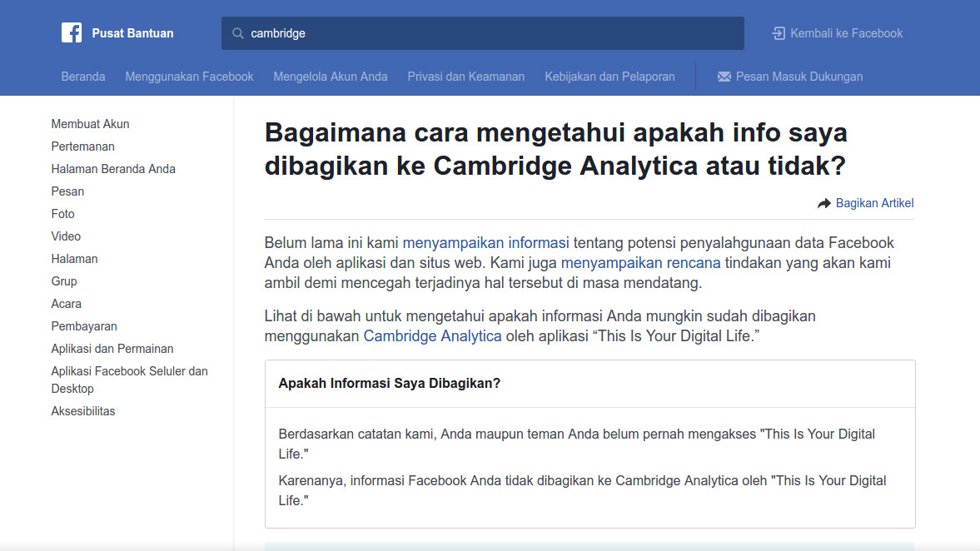Click the Bagikan Artikel link
This screenshot has height=551, width=980.
click(x=874, y=203)
